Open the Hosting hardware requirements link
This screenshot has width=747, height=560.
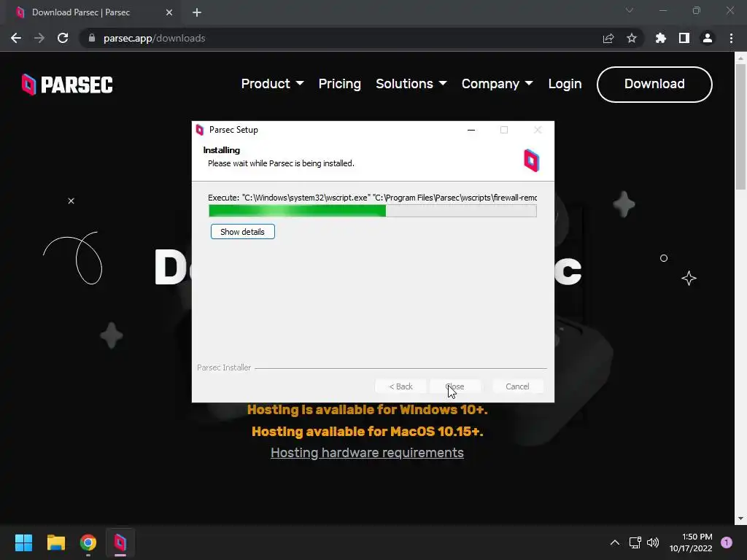coord(367,452)
